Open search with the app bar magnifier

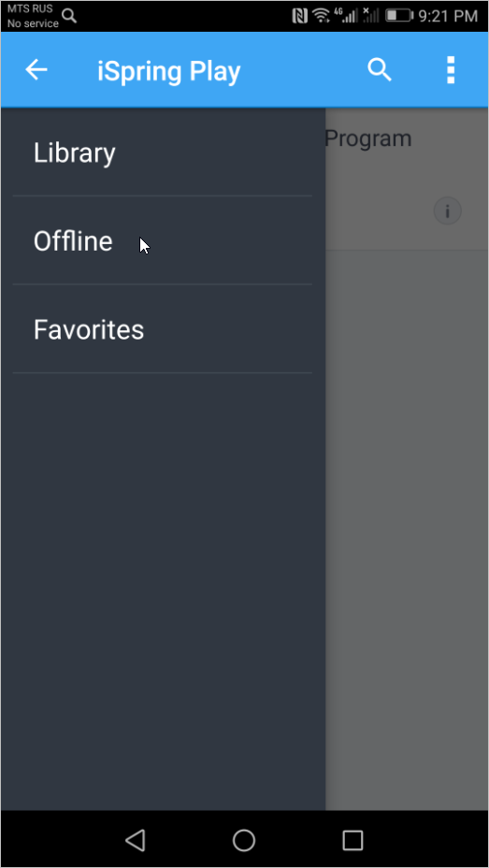tap(380, 70)
